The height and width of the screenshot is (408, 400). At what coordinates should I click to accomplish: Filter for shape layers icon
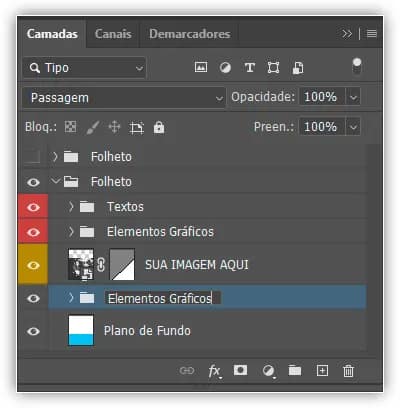[x=273, y=68]
